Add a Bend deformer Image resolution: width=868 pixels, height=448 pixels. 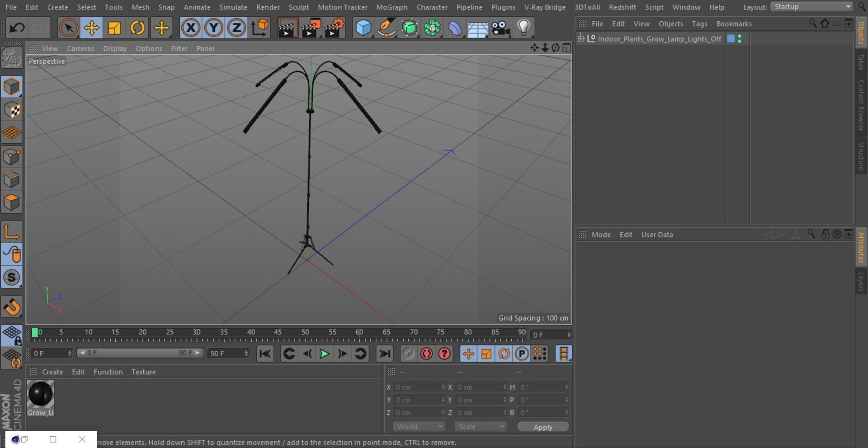point(455,28)
